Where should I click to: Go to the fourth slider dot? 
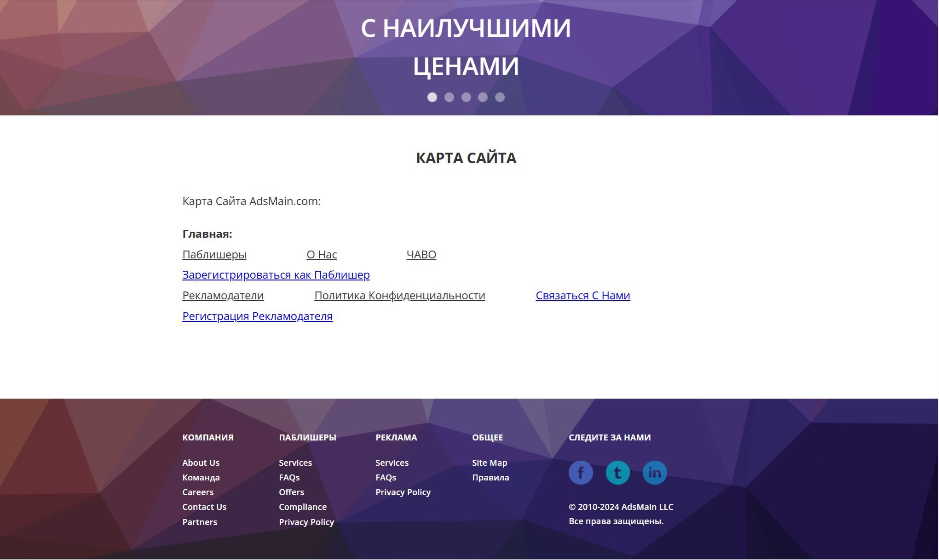pyautogui.click(x=483, y=97)
